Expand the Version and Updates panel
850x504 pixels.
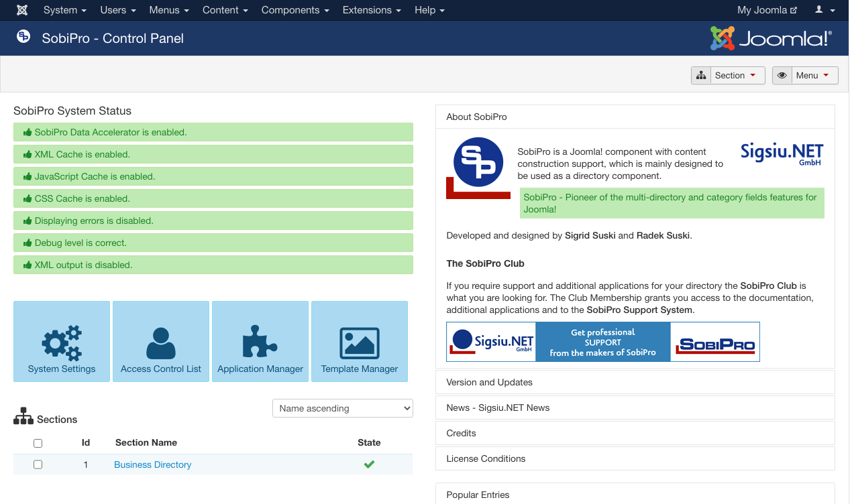pyautogui.click(x=635, y=382)
